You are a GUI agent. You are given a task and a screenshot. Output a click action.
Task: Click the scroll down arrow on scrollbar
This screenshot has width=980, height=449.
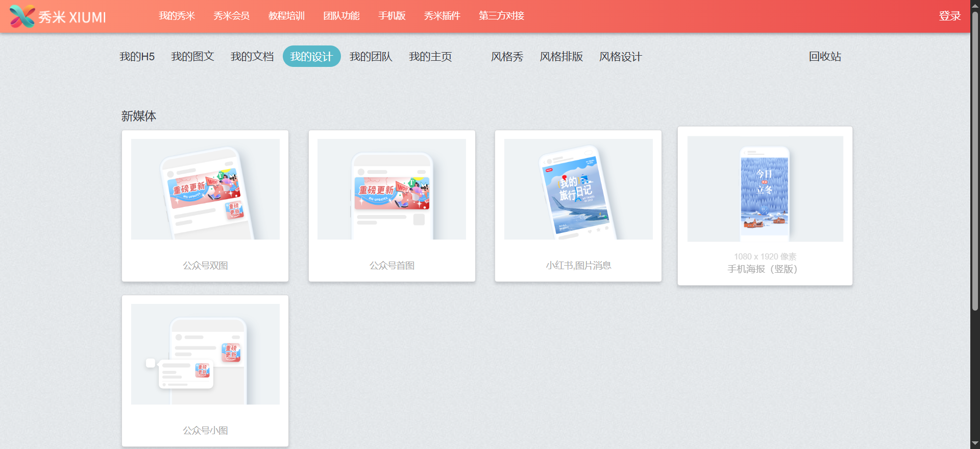click(x=975, y=443)
